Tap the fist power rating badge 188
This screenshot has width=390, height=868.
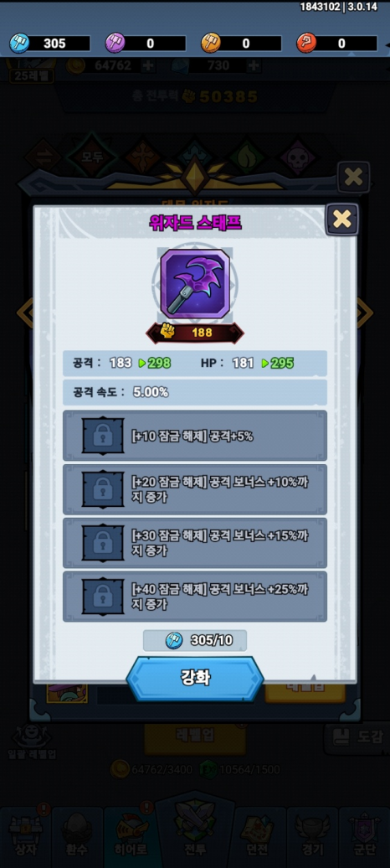[195, 333]
